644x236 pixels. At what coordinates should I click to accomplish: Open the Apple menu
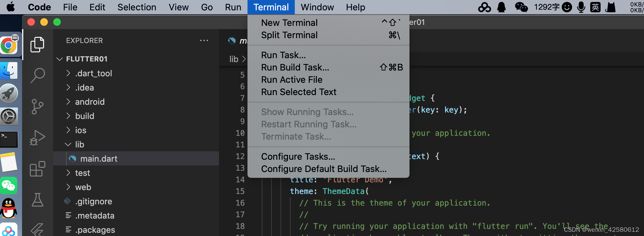(11, 7)
